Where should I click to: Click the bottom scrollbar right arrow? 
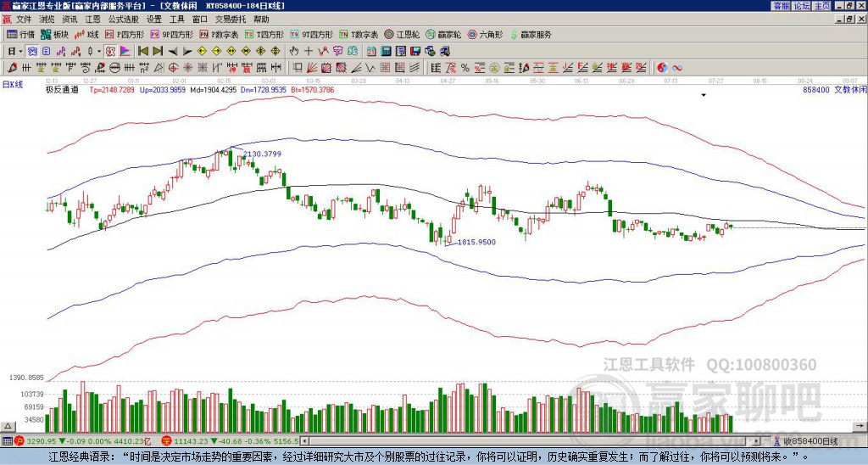pos(757,441)
